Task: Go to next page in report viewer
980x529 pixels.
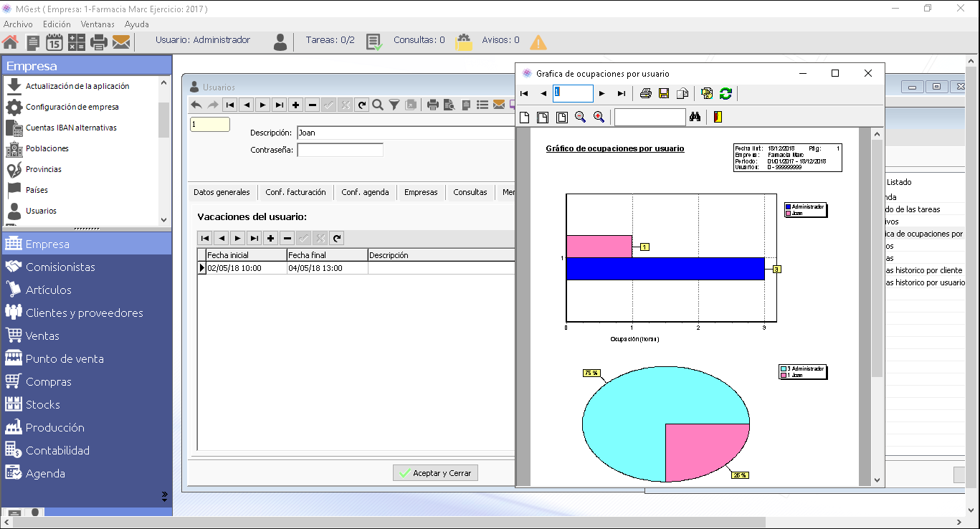Action: pos(602,93)
